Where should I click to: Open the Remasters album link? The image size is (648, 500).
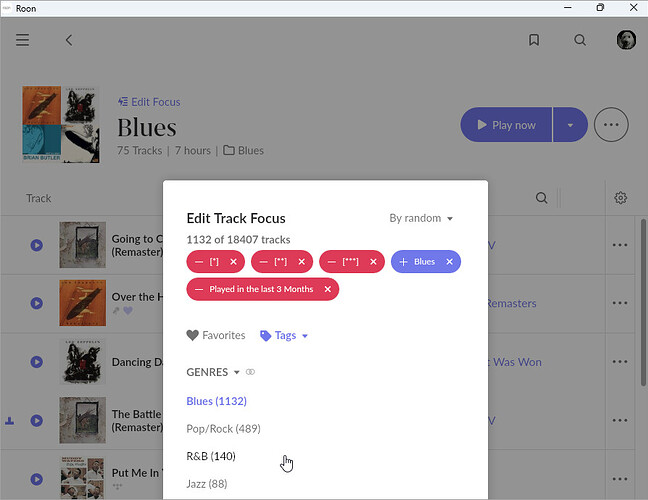pyautogui.click(x=512, y=304)
